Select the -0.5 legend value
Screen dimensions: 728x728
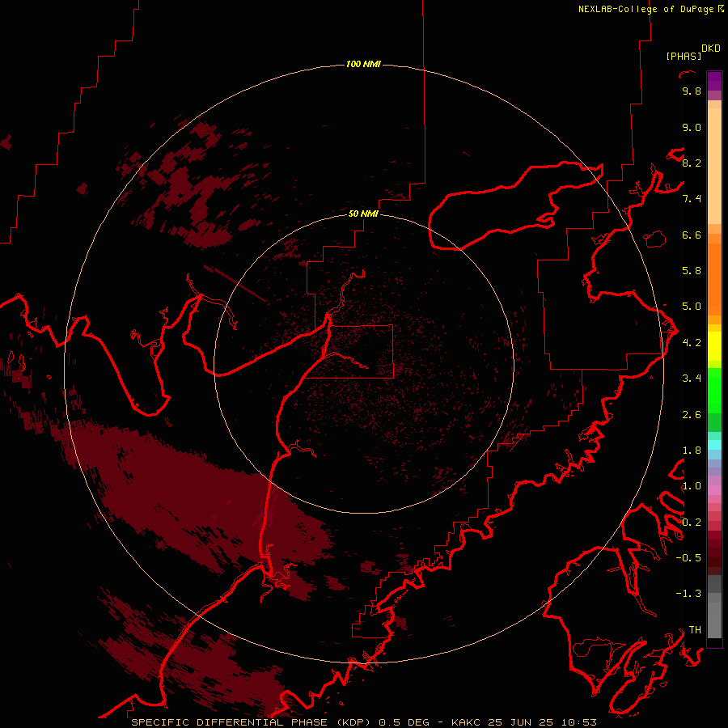688,558
